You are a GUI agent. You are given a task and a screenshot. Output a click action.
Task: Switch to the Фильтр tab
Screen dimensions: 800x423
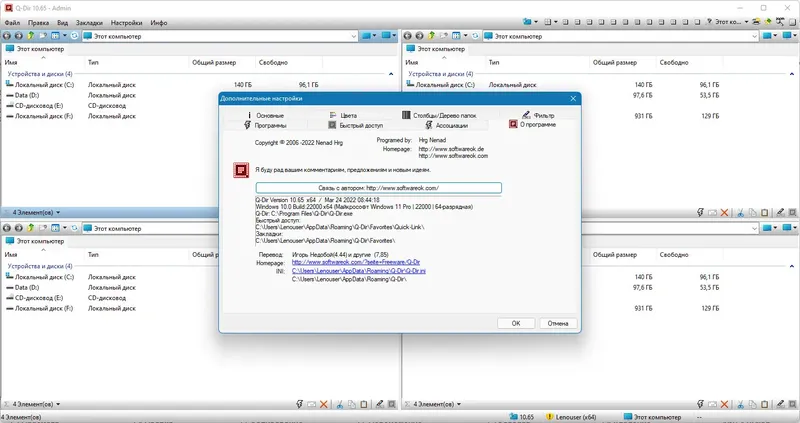click(538, 115)
